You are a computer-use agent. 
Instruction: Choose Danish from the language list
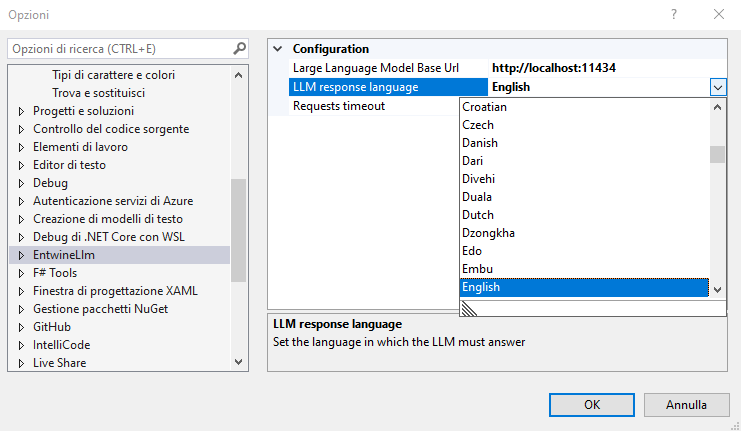point(584,143)
